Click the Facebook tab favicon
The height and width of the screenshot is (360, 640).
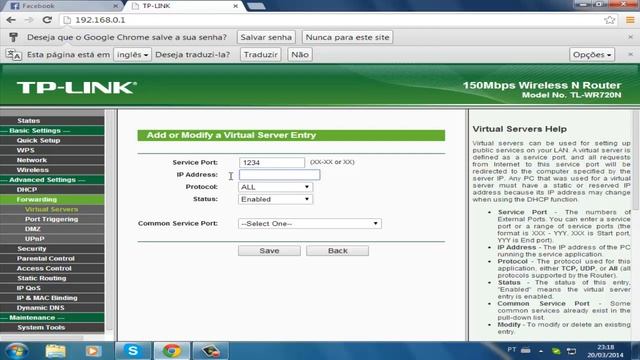15,6
